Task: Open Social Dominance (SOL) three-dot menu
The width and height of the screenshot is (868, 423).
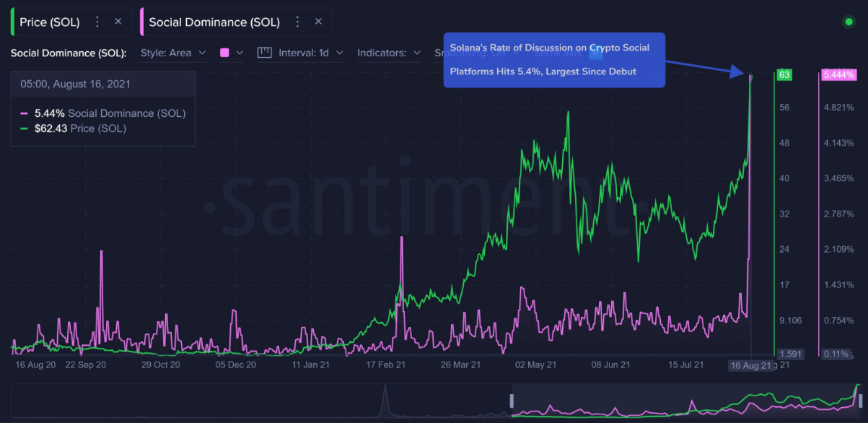Action: coord(297,22)
